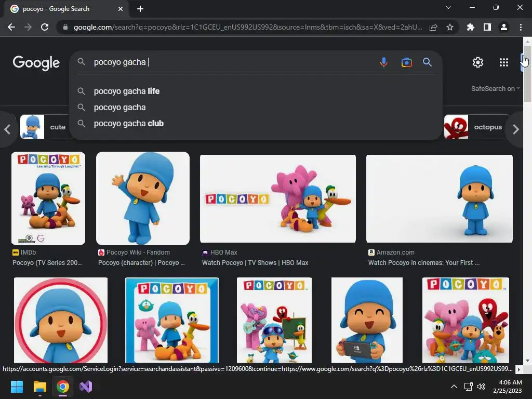Choose suggestion pocoyo gacha club
The height and width of the screenshot is (399, 532).
point(129,124)
